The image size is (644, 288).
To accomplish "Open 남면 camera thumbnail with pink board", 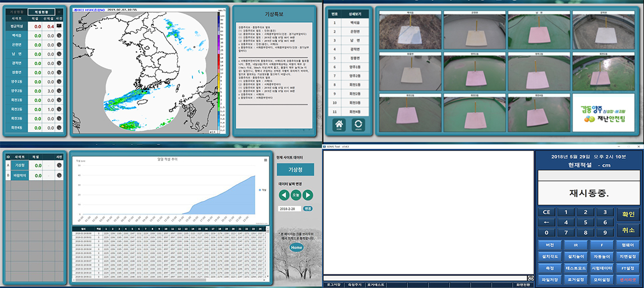I will (539, 30).
